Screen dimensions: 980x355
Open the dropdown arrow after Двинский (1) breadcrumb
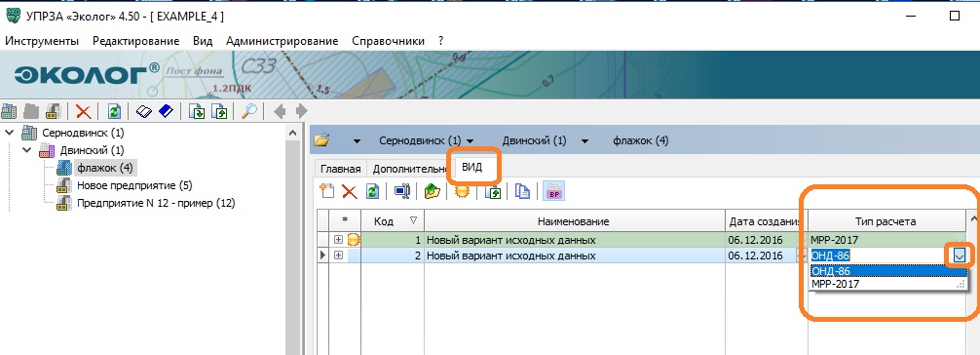pos(585,141)
